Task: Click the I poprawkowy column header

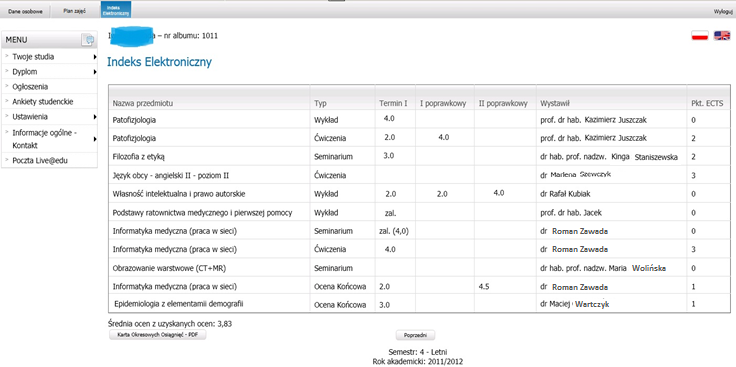Action: point(443,104)
